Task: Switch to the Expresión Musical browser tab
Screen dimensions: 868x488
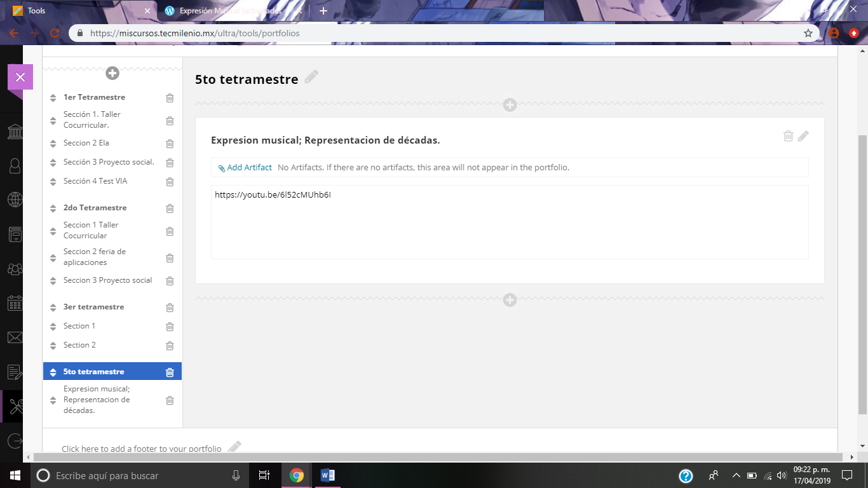Action: pos(229,11)
